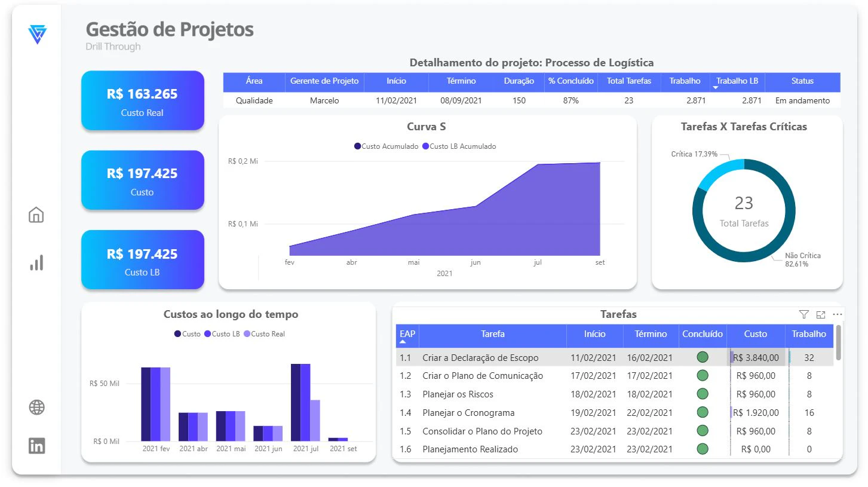Click the Tarefas table vertical scrollbar

point(838,343)
